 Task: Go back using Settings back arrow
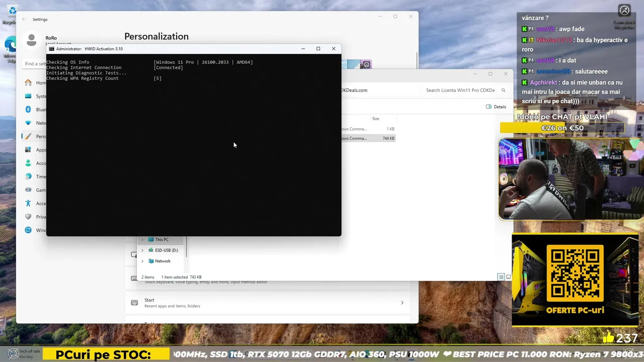pos(24,19)
